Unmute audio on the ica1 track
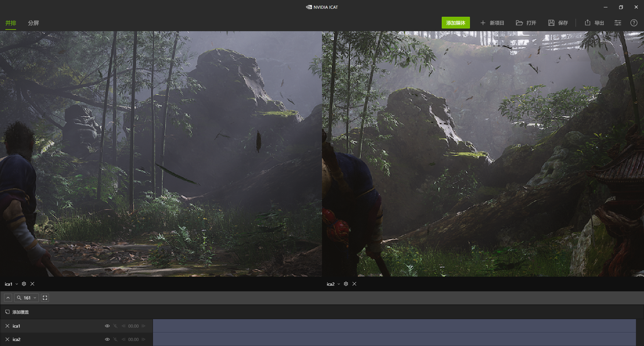This screenshot has height=346, width=644. click(x=115, y=326)
